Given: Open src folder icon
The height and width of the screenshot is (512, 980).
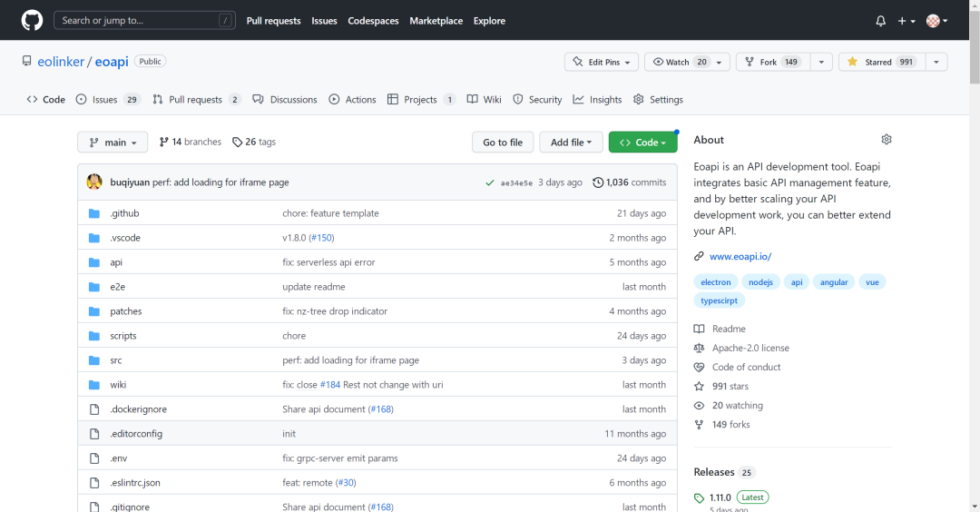Looking at the screenshot, I should click(94, 360).
